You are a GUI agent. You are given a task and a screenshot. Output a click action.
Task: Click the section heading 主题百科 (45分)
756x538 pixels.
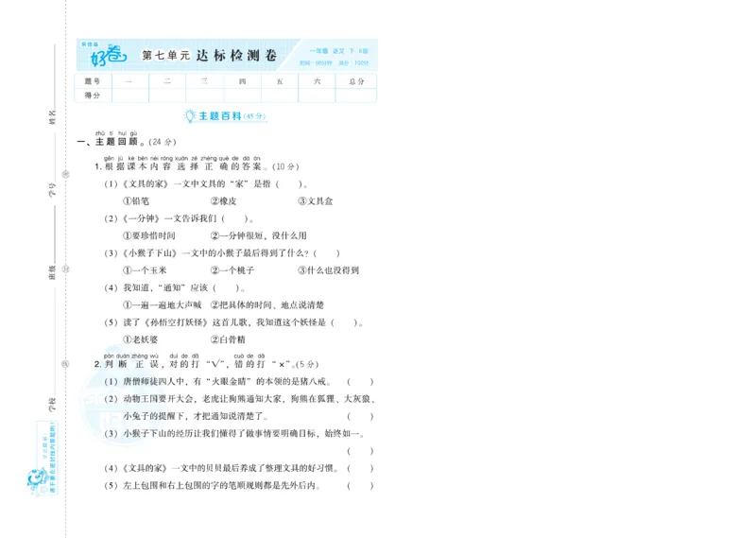(x=232, y=115)
